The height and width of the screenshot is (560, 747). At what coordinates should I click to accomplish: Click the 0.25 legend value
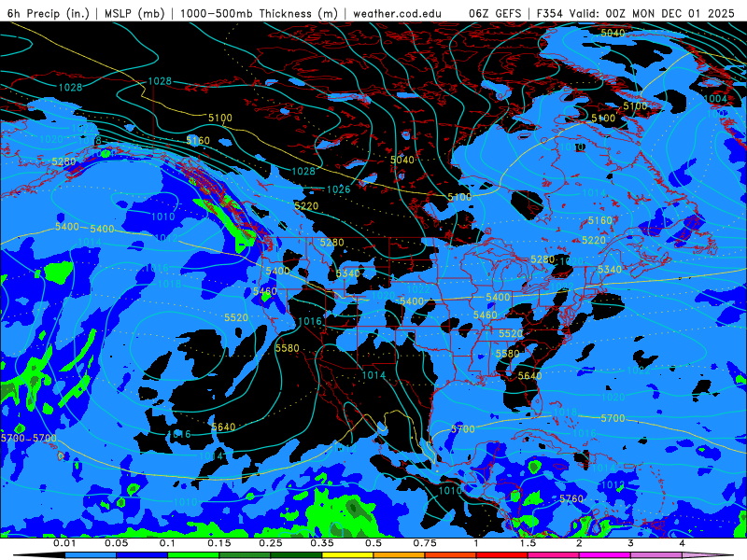pyautogui.click(x=271, y=543)
